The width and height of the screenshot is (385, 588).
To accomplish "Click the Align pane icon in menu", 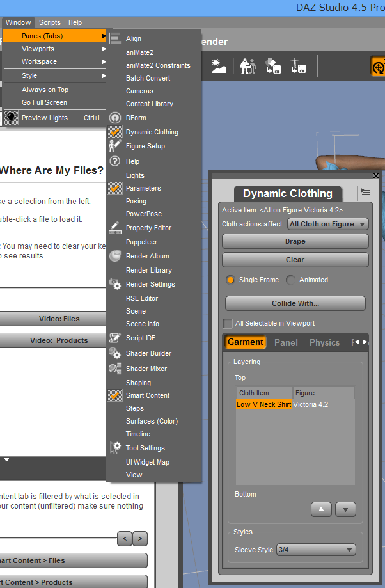I will point(115,38).
